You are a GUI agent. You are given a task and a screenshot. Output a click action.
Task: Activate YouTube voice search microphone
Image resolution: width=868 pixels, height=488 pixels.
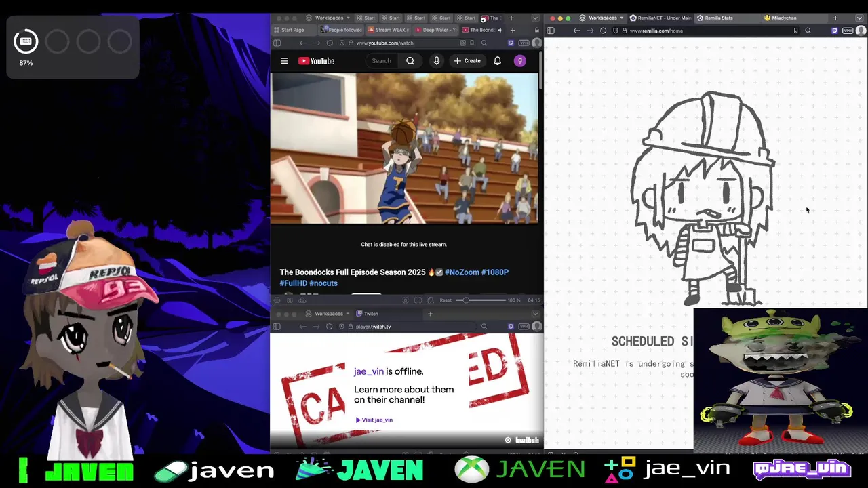437,61
